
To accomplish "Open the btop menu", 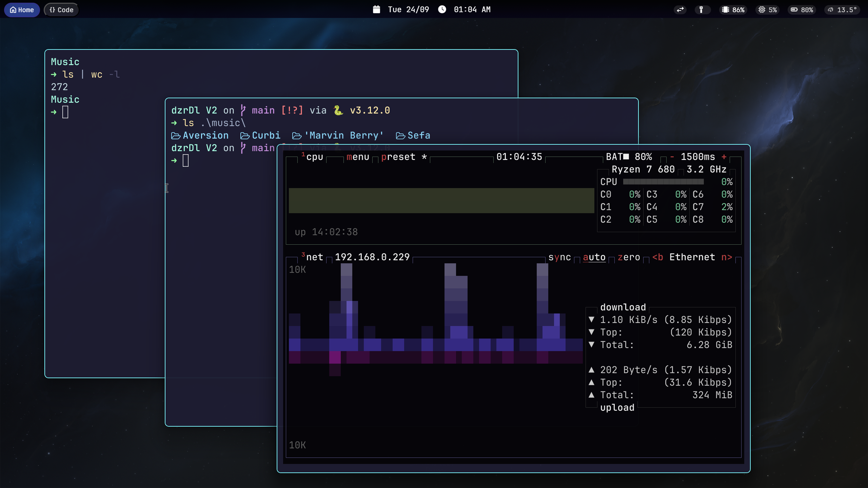I will (358, 157).
